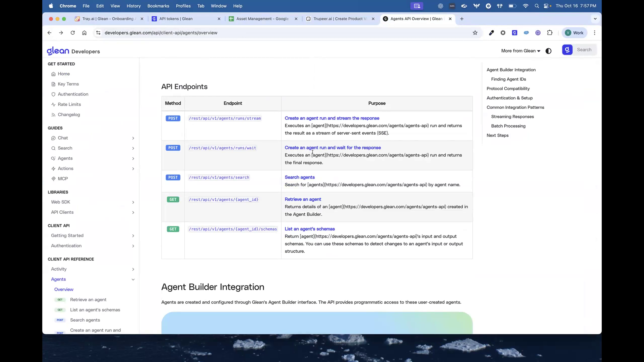Screen dimensions: 644x362
Task: Click the Work profile button
Action: pyautogui.click(x=575, y=33)
